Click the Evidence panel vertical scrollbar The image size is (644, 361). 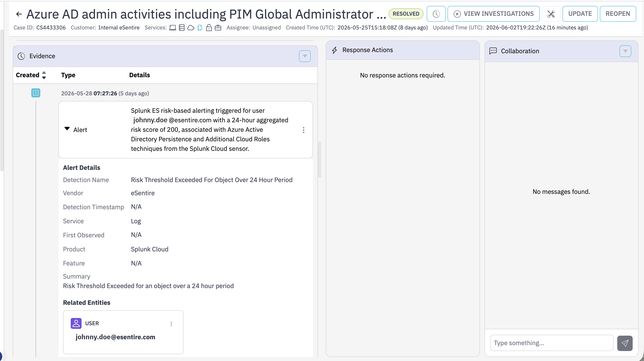319,159
